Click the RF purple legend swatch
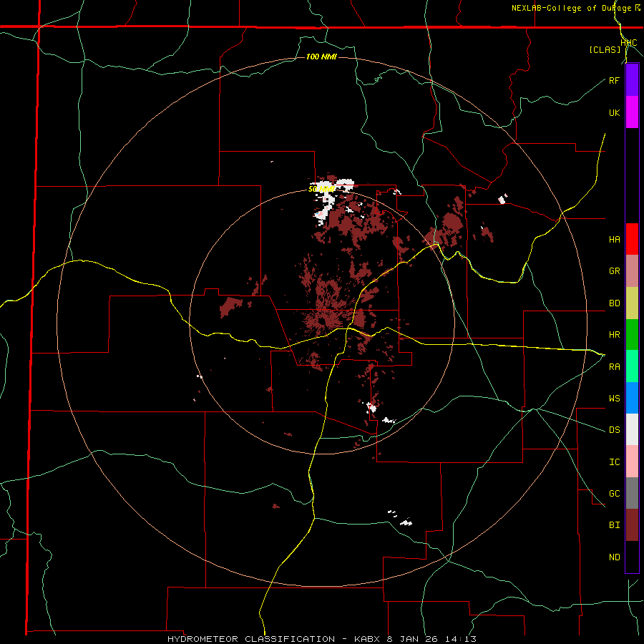The image size is (644, 644). point(632,80)
